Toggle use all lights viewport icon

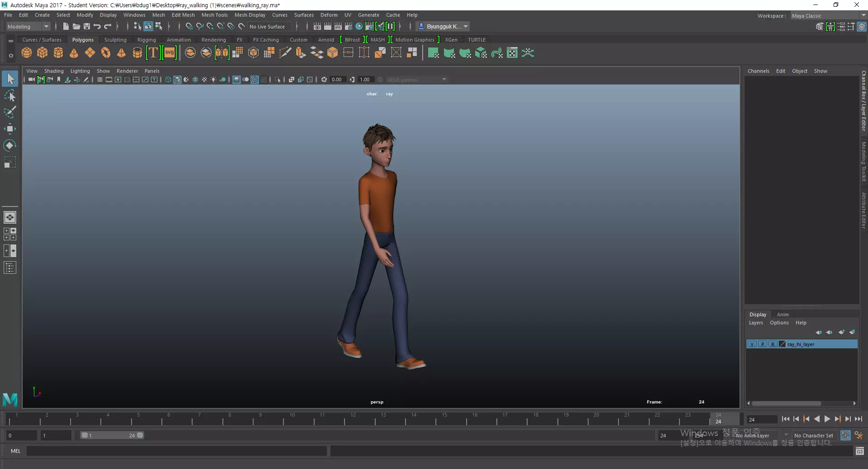click(x=213, y=80)
